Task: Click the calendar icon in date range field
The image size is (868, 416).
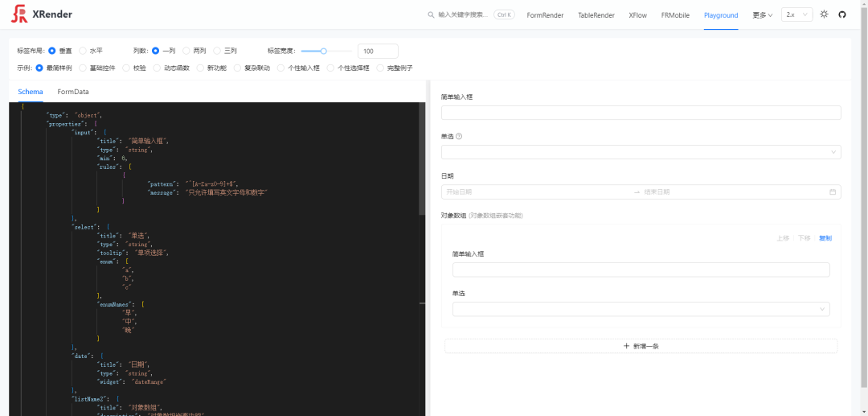Action: 833,192
